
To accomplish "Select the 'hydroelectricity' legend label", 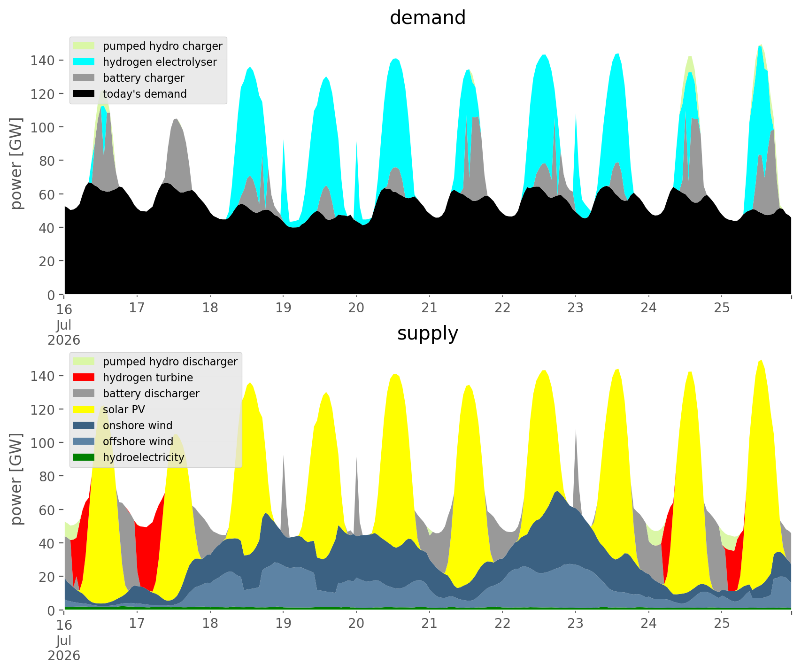I will pos(144,457).
